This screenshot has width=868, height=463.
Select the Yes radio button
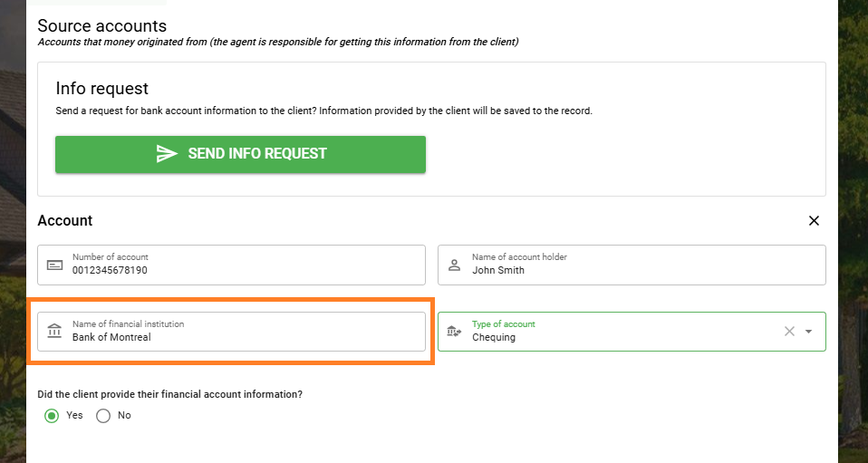click(52, 416)
